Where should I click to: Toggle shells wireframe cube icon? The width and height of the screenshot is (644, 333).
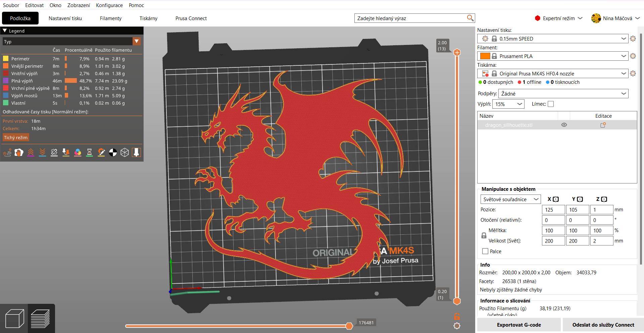point(125,153)
